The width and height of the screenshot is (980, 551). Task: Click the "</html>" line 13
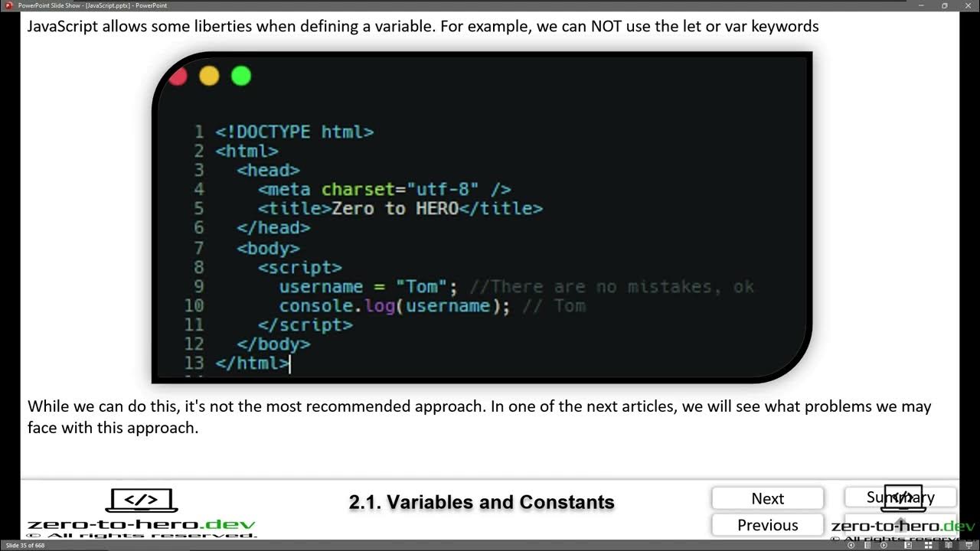pos(253,363)
